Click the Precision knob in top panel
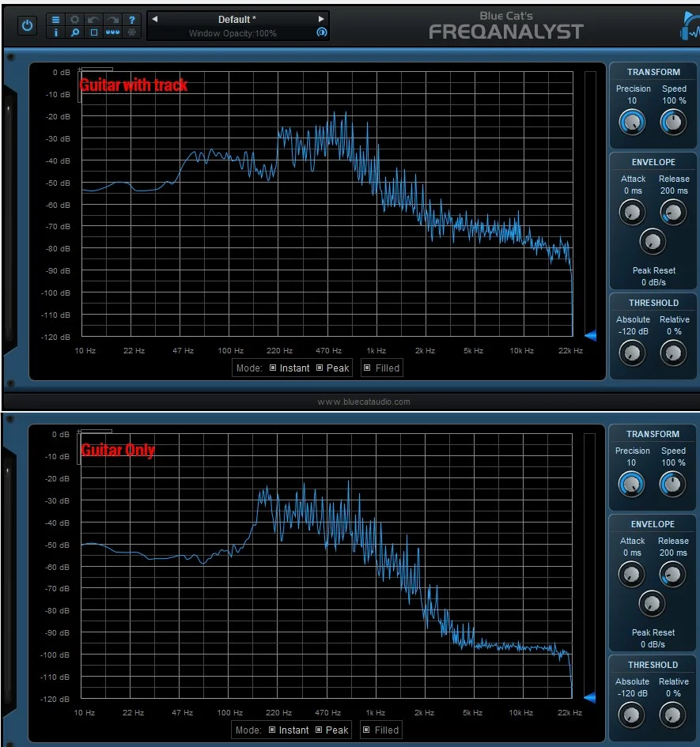700x747 pixels. pyautogui.click(x=632, y=122)
